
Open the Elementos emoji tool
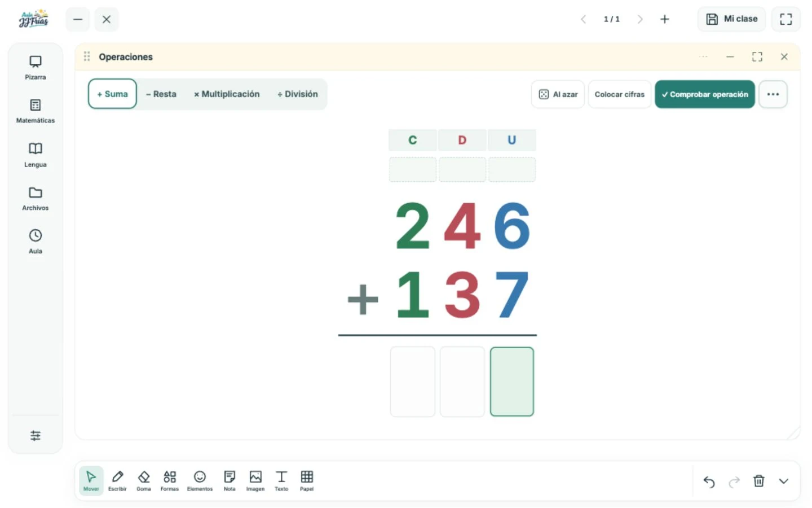(200, 481)
